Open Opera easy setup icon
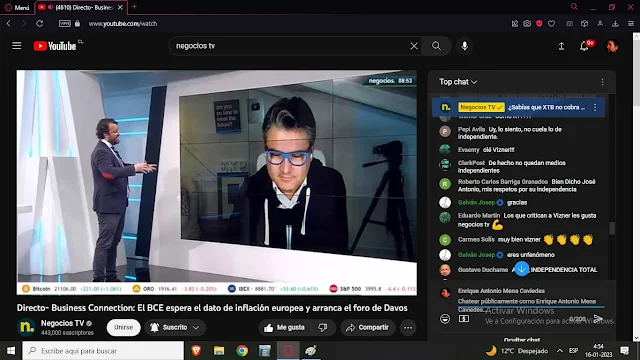 tap(631, 24)
